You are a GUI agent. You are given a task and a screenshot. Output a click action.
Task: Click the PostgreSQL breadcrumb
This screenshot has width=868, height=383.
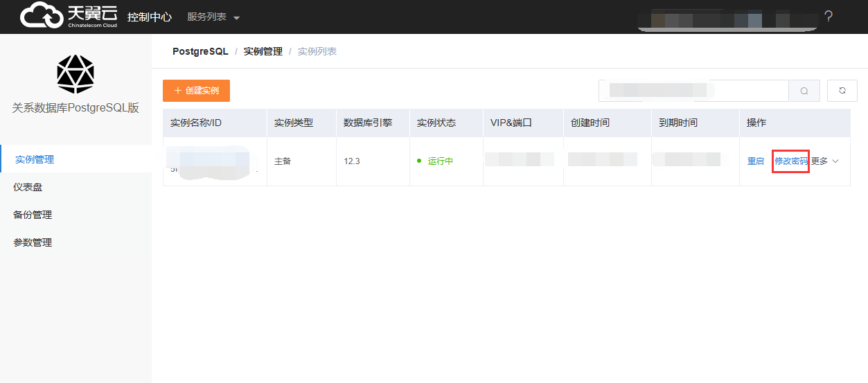tap(200, 51)
